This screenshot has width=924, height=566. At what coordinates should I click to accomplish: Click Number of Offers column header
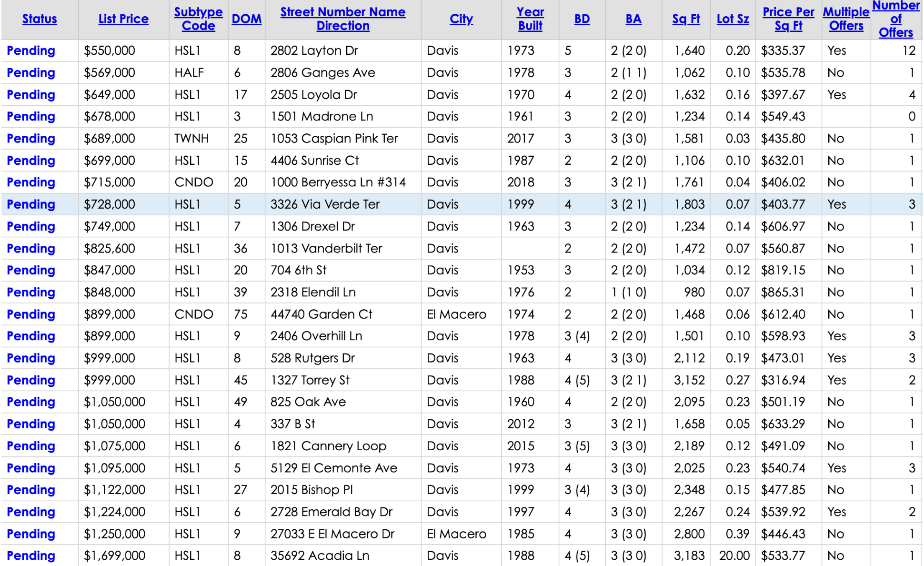(x=895, y=19)
